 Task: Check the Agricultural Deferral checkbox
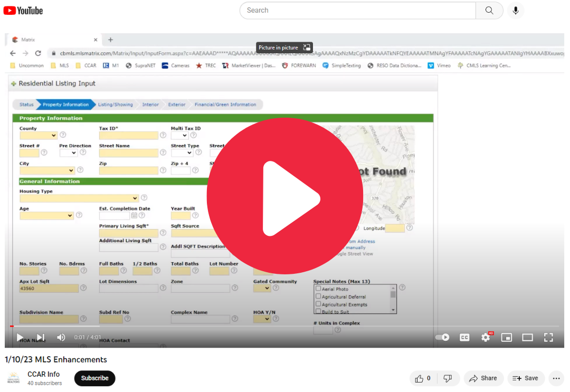[x=318, y=297]
